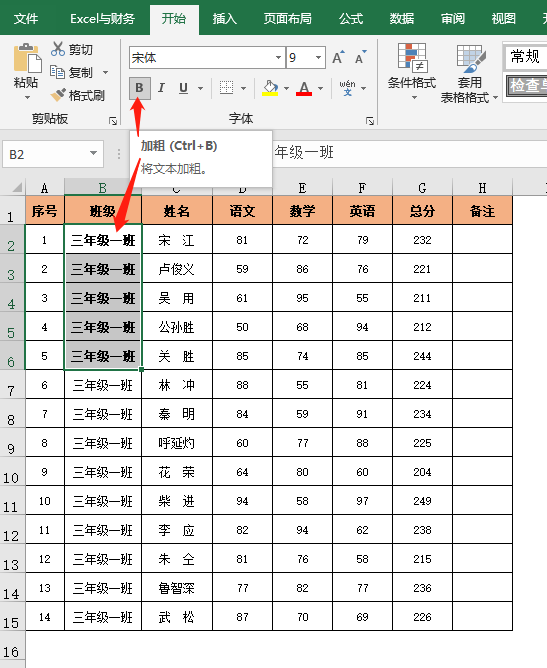Click the Format as Table icon
547x668 pixels.
471,58
